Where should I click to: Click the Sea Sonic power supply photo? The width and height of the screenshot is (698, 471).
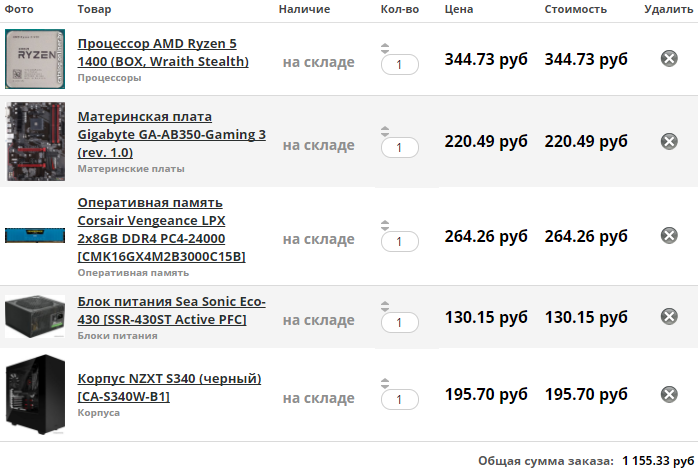(x=35, y=318)
